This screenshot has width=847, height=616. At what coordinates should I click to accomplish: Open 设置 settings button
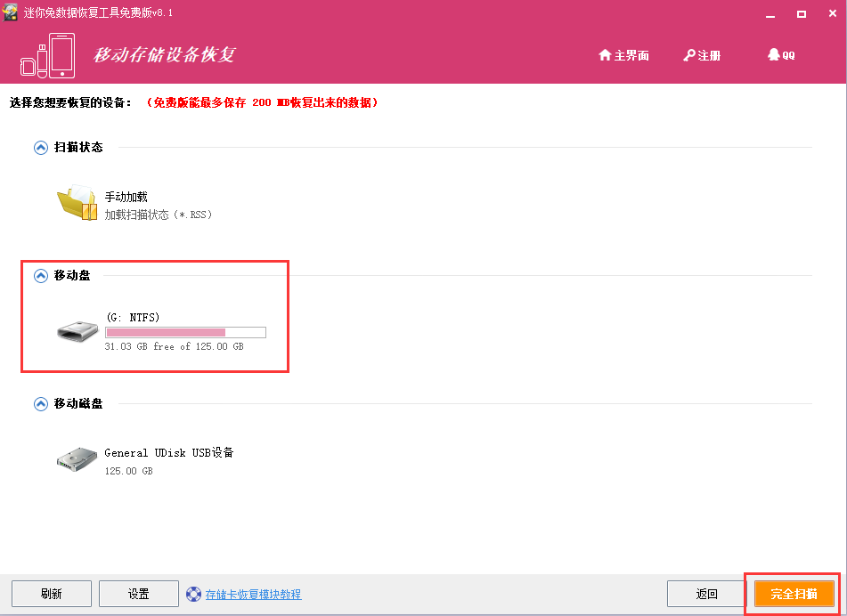(x=139, y=594)
